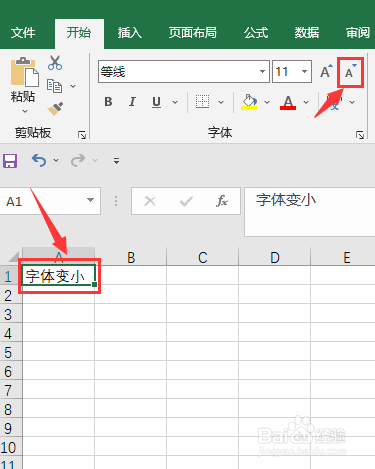This screenshot has height=469, width=375.
Task: Apply red font color A
Action: (288, 102)
